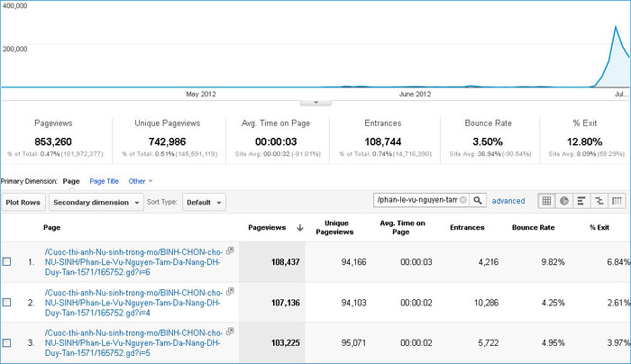
Task: Select the row 3 checkbox
Action: [7, 342]
